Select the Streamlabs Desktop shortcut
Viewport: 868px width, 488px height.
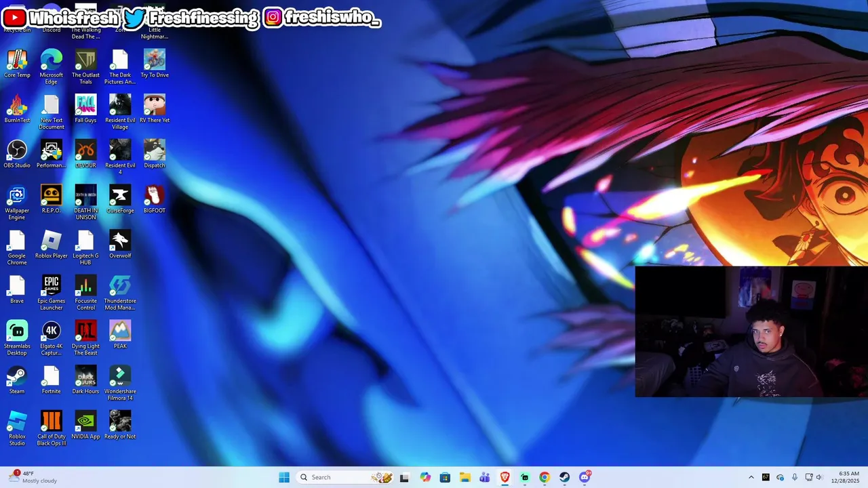(17, 338)
